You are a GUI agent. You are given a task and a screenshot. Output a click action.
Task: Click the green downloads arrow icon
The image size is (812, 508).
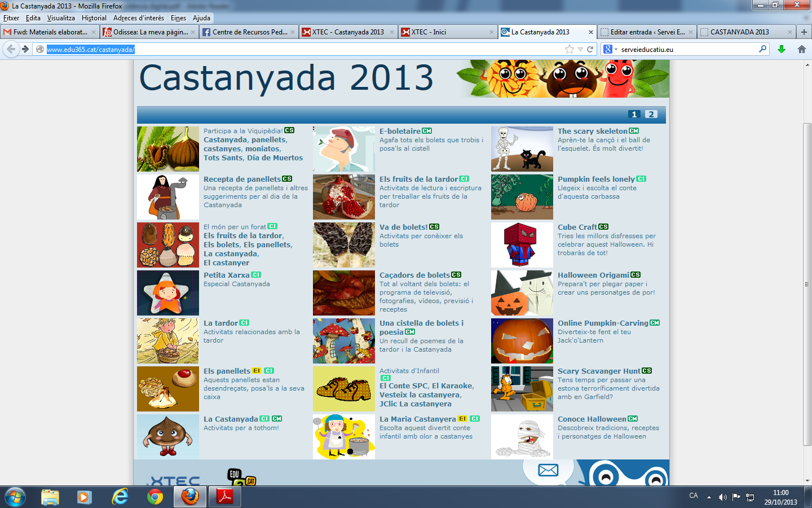coord(782,50)
